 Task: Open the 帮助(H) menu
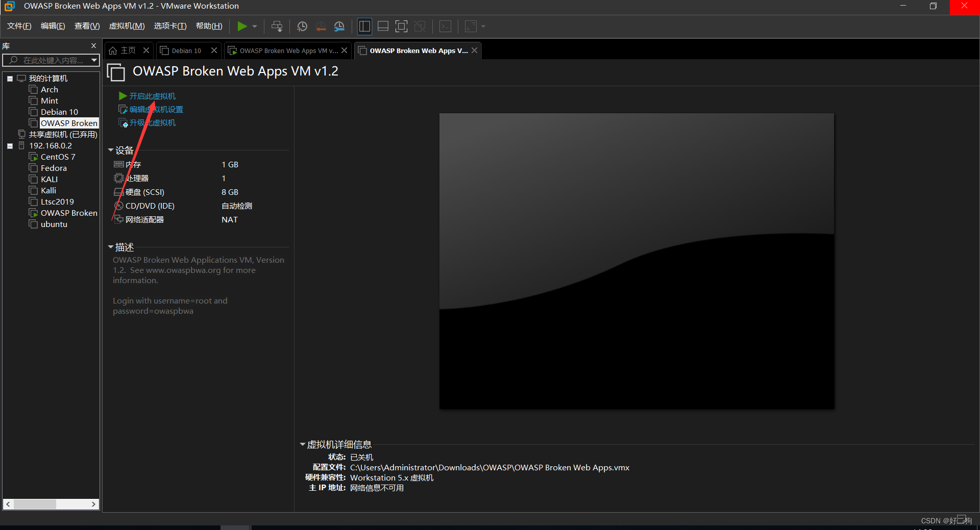click(x=209, y=26)
